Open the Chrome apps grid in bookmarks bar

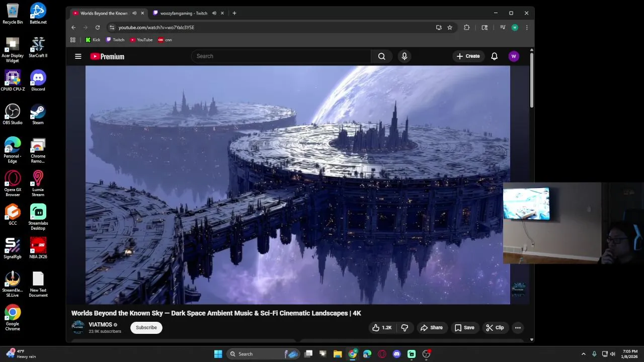73,40
